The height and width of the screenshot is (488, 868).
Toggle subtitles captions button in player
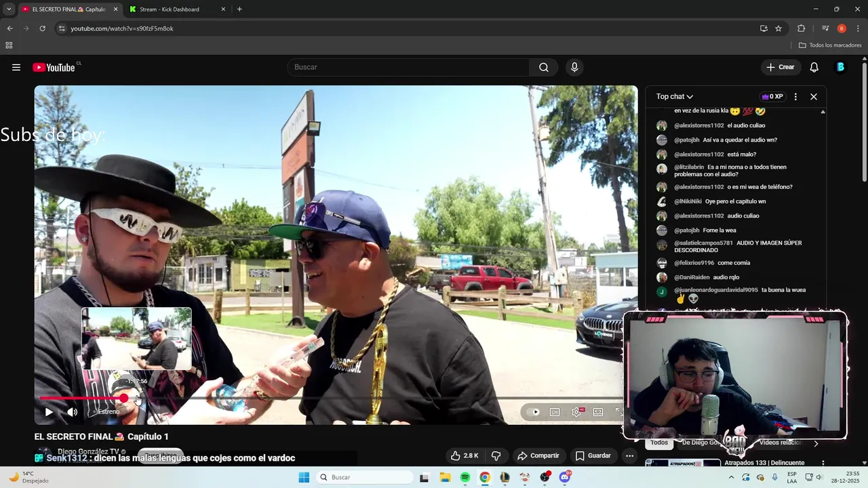(555, 412)
